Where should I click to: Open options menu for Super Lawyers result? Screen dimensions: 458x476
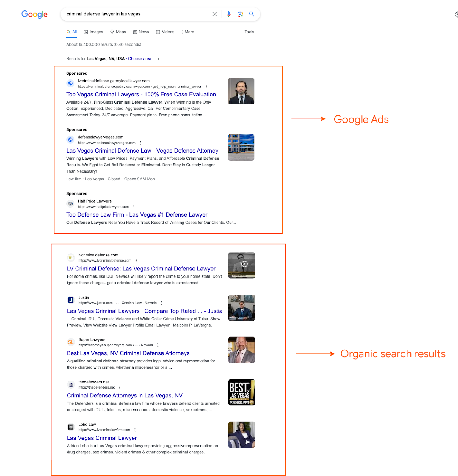pyautogui.click(x=158, y=345)
